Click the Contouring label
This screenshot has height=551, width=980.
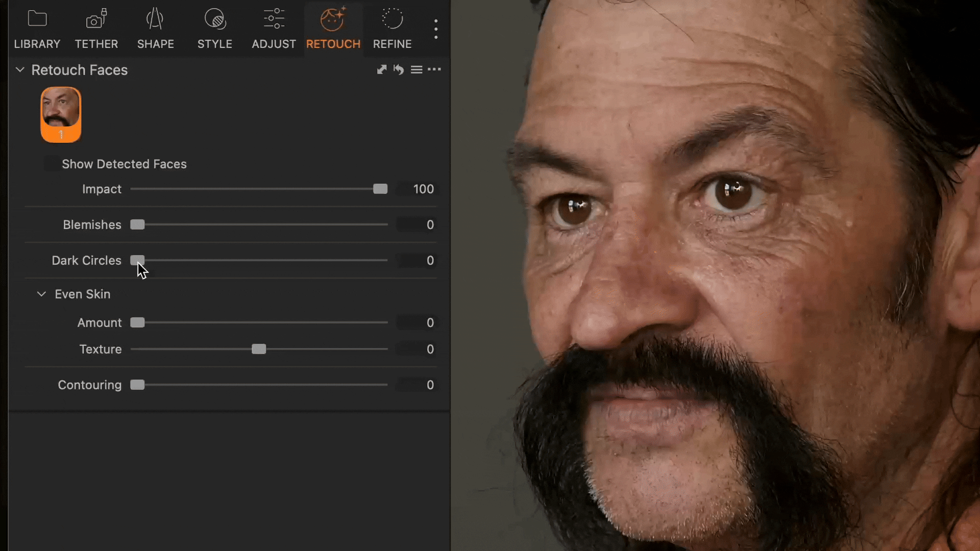pos(89,385)
